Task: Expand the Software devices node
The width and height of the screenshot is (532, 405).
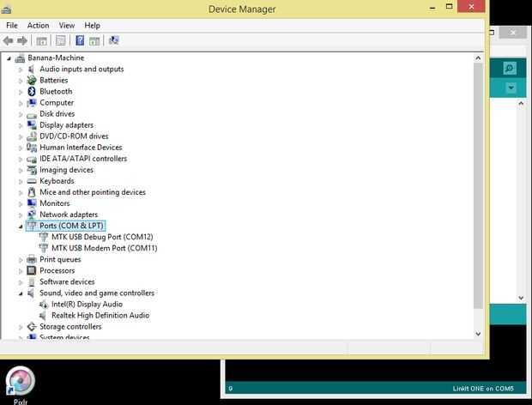Action: click(21, 282)
